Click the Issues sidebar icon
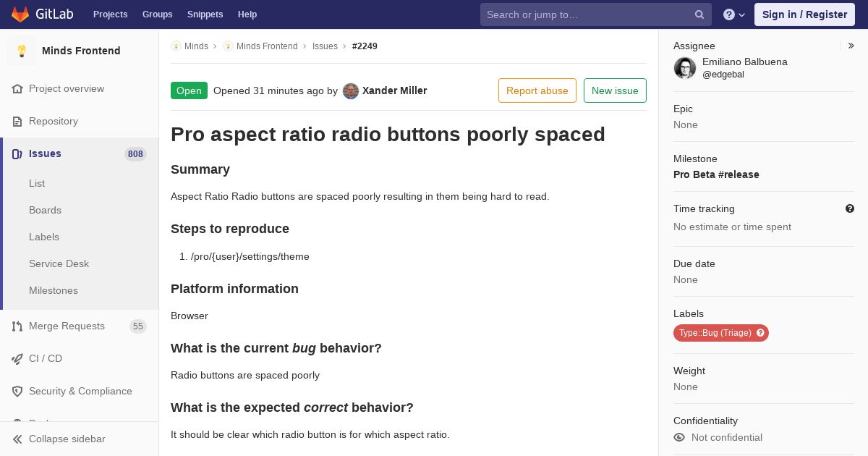This screenshot has width=868, height=456. point(17,154)
